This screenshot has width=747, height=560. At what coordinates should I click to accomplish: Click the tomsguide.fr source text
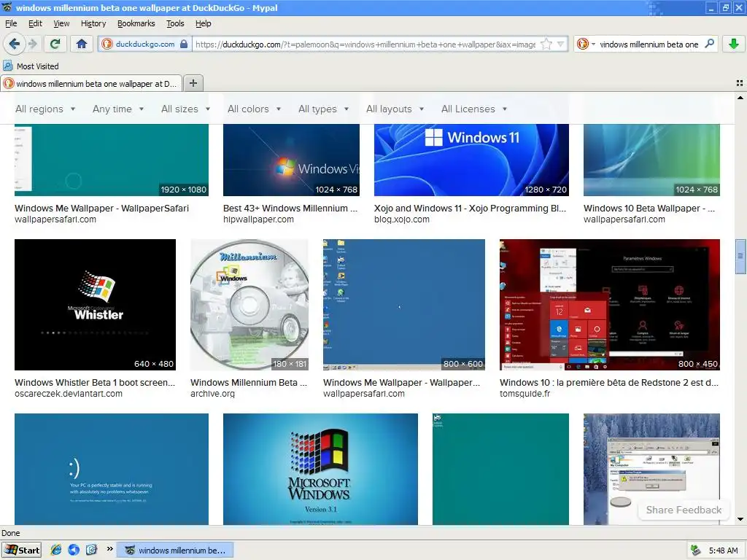coord(525,394)
